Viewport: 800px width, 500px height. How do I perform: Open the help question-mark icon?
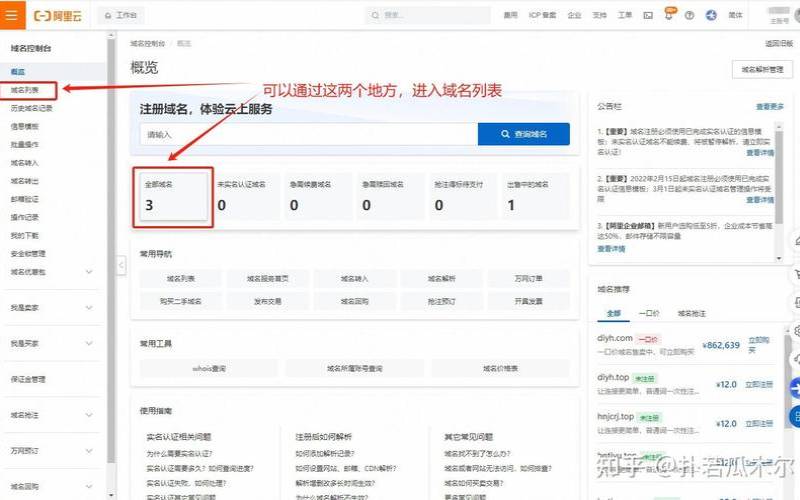tap(689, 15)
